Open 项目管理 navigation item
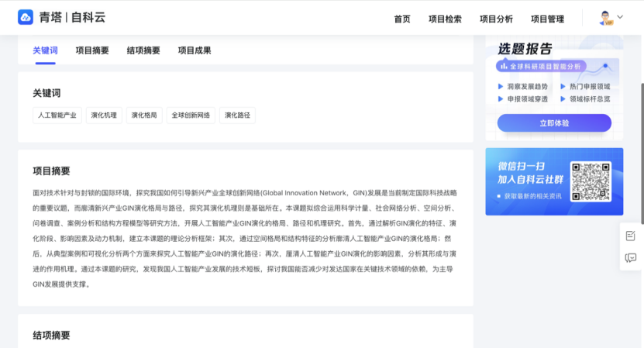The height and width of the screenshot is (348, 644). (x=547, y=19)
